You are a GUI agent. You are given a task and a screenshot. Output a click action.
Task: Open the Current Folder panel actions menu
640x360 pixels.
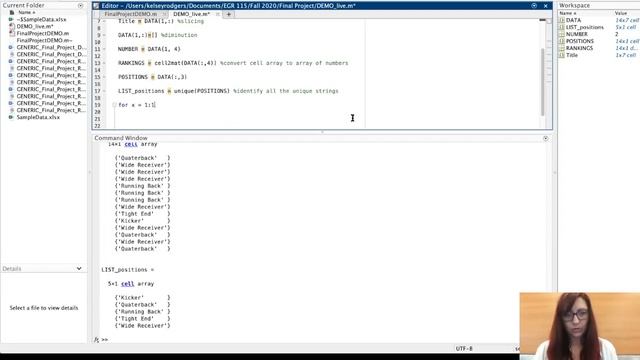[80, 6]
